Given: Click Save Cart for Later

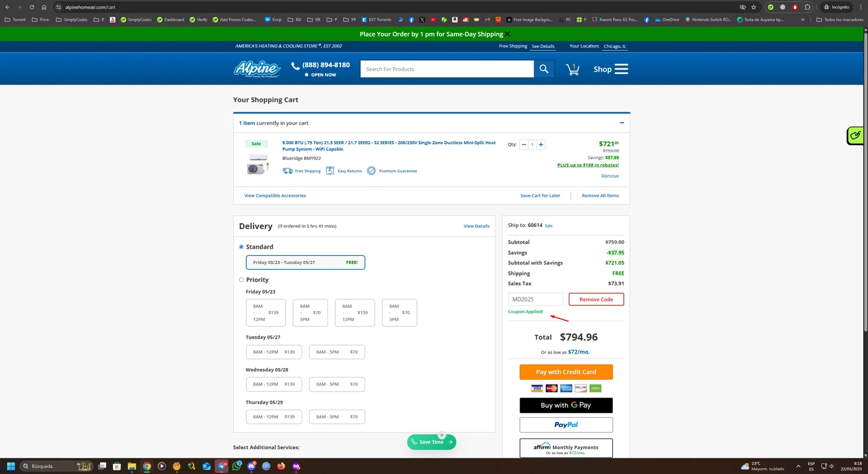Looking at the screenshot, I should pyautogui.click(x=540, y=196).
